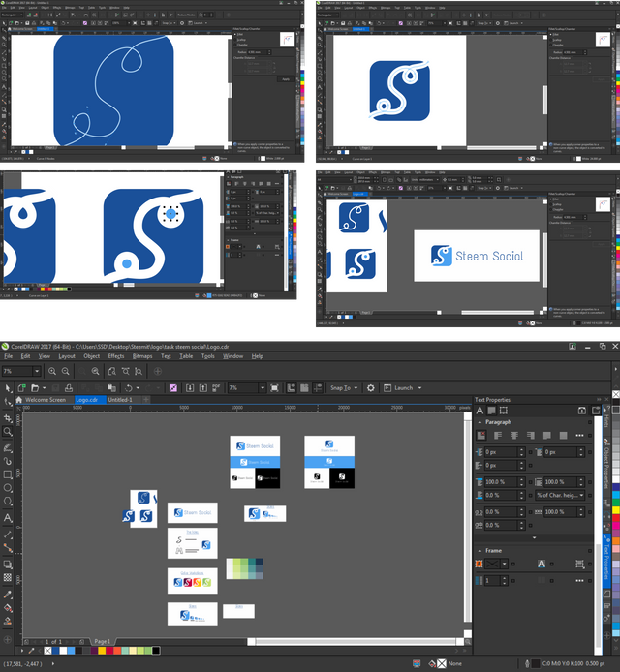Select the Drop Shadow tool

8,565
